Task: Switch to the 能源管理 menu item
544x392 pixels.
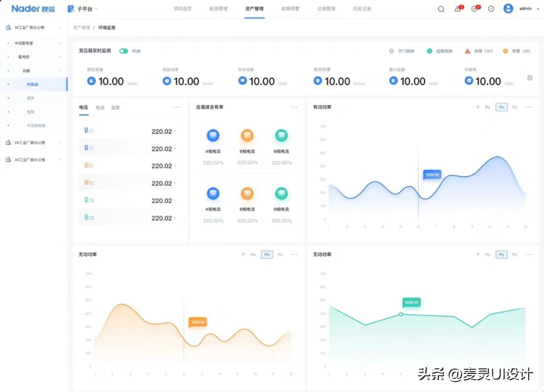Action: click(218, 9)
